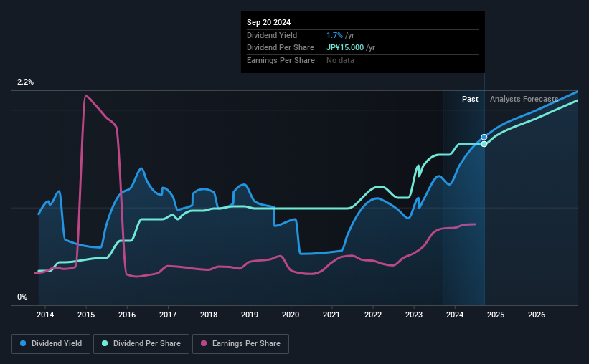Click the 2.2% y-axis label
Screen dimensions: 589x364
click(25, 82)
